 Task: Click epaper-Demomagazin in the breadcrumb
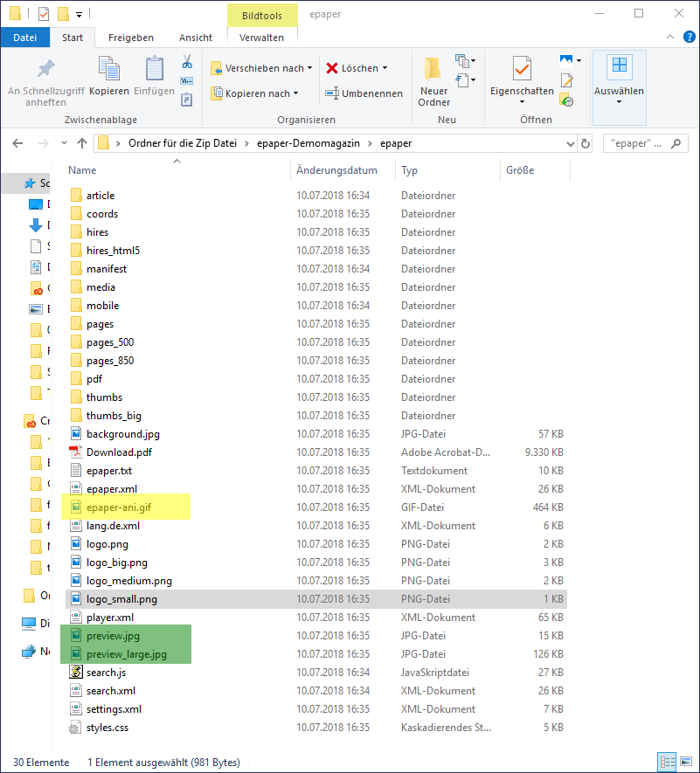point(308,143)
